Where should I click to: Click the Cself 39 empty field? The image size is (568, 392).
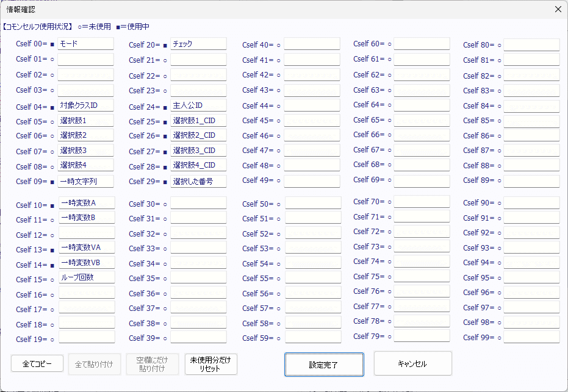point(198,337)
